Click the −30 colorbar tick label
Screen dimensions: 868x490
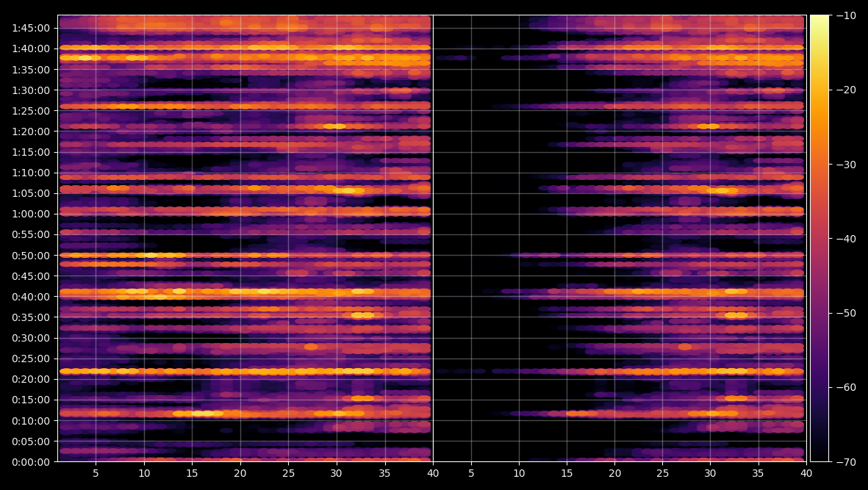tap(846, 165)
